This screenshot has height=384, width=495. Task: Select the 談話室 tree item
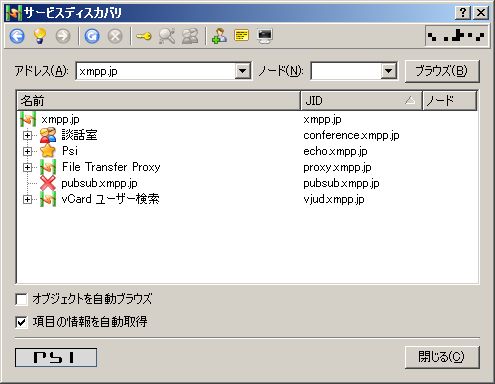click(79, 135)
